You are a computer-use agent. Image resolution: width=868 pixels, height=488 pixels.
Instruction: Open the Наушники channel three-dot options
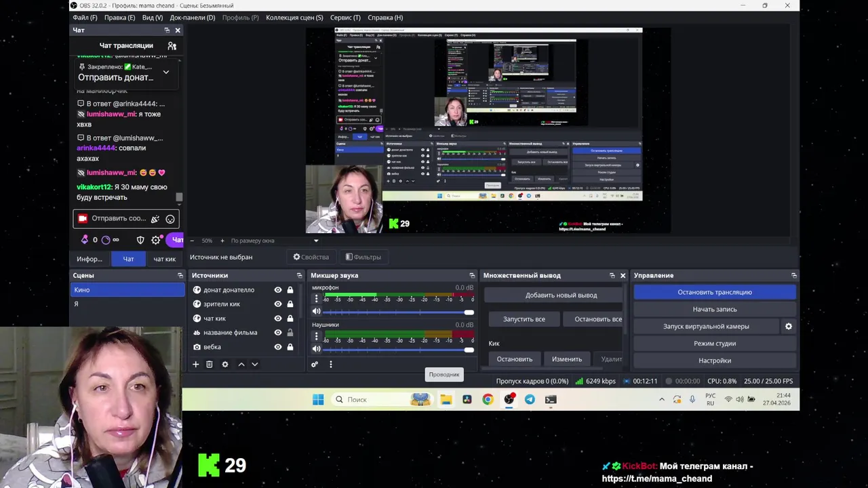pos(316,335)
